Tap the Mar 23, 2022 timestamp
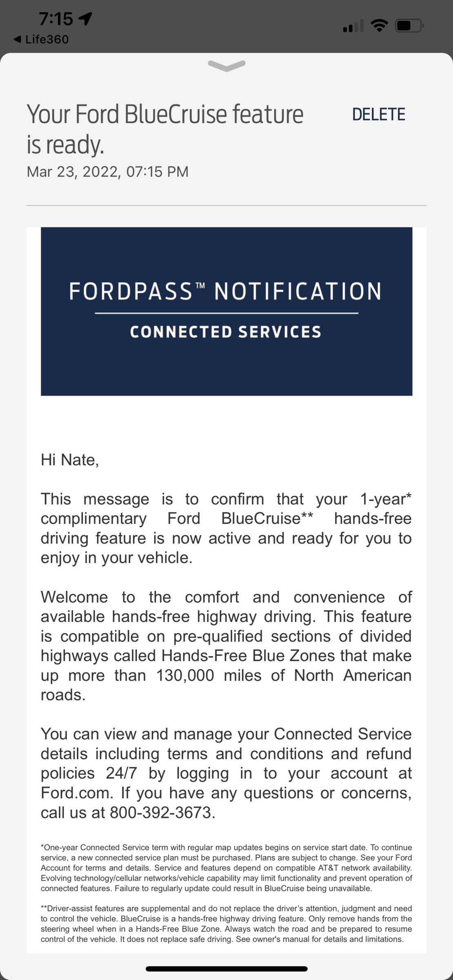This screenshot has width=453, height=980. pos(108,172)
